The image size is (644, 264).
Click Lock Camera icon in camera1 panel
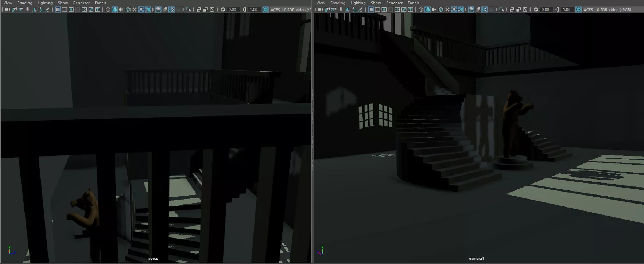tap(327, 9)
